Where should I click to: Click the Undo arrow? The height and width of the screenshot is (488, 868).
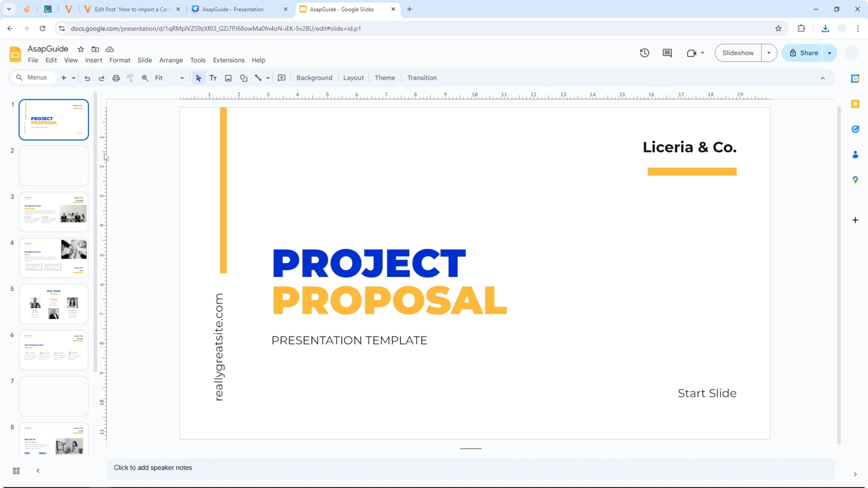[x=87, y=78]
